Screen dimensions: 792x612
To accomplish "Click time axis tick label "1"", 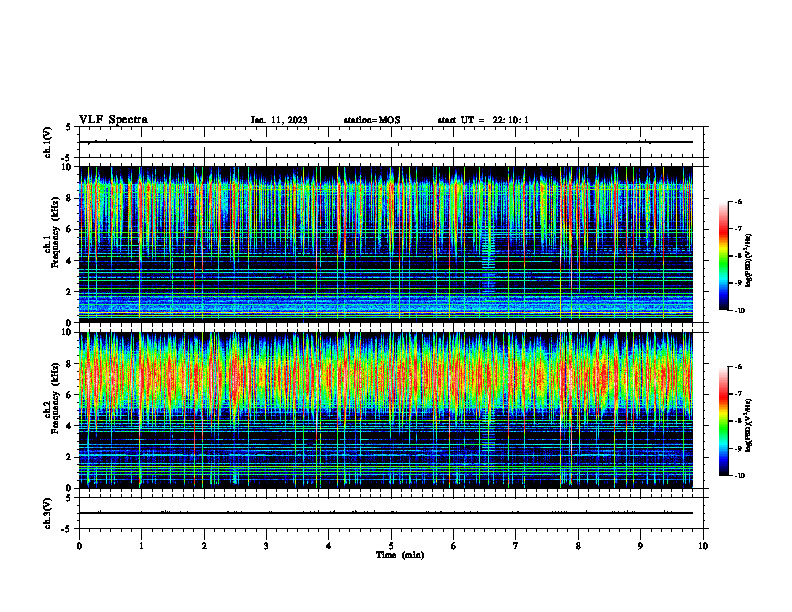I will (x=141, y=546).
